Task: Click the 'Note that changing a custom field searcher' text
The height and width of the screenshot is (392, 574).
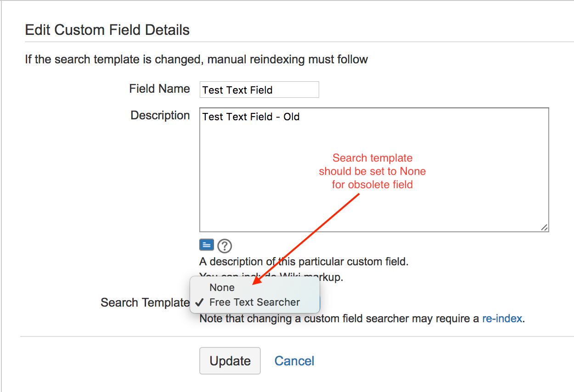Action: point(339,319)
